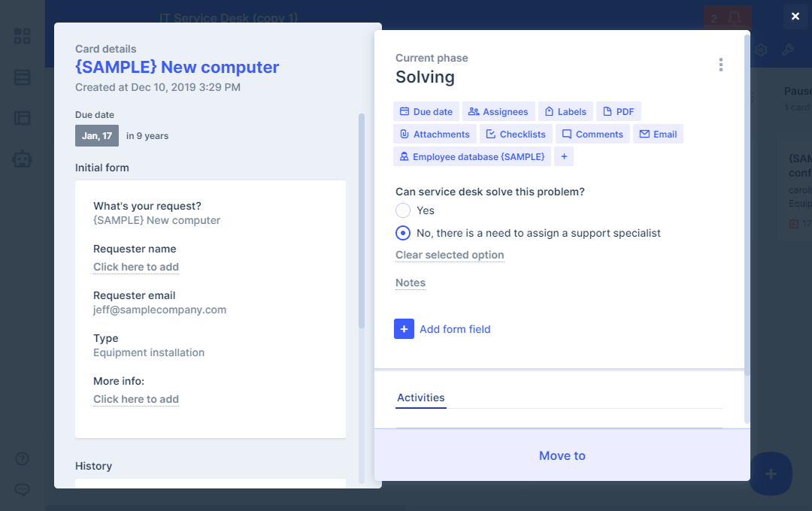Image resolution: width=812 pixels, height=511 pixels.
Task: Open the Due date field button
Action: coord(426,112)
